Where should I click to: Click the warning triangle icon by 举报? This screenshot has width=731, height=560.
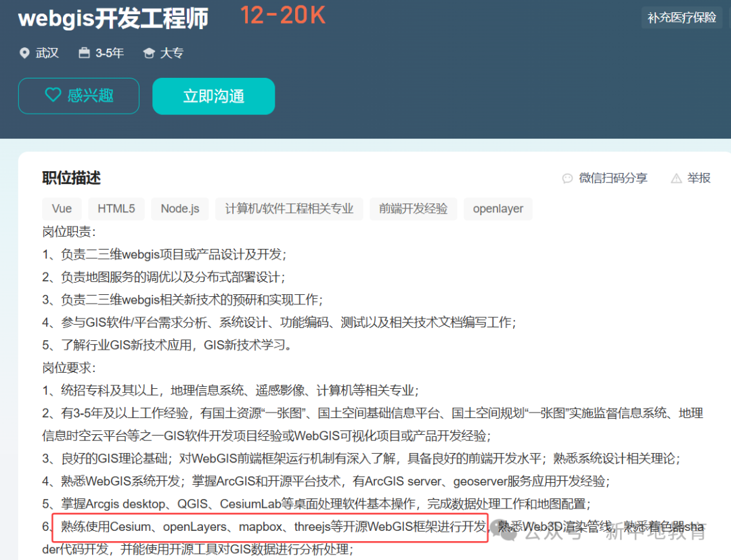[676, 179]
